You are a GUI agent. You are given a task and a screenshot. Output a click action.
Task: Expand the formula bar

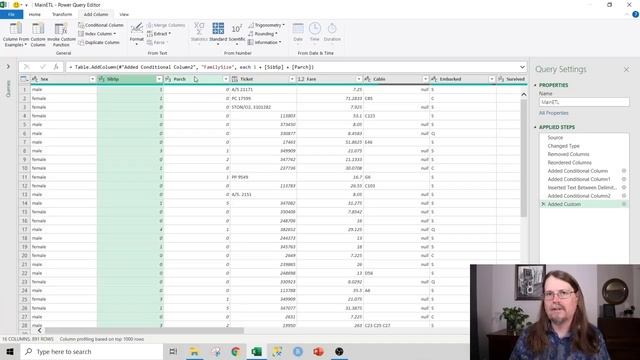tap(522, 67)
